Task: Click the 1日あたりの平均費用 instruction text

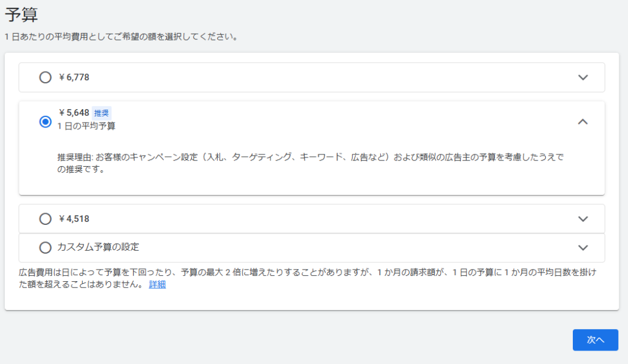Action: (x=121, y=37)
